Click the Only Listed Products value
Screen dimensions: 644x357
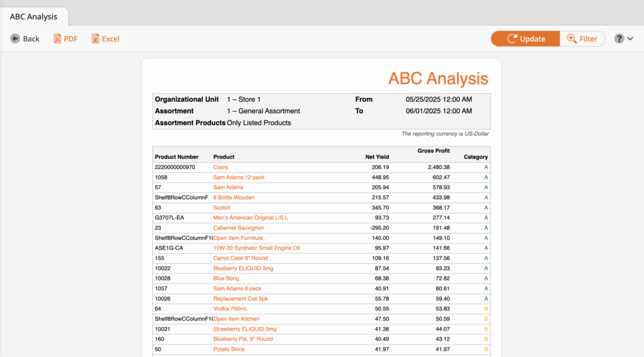(258, 123)
